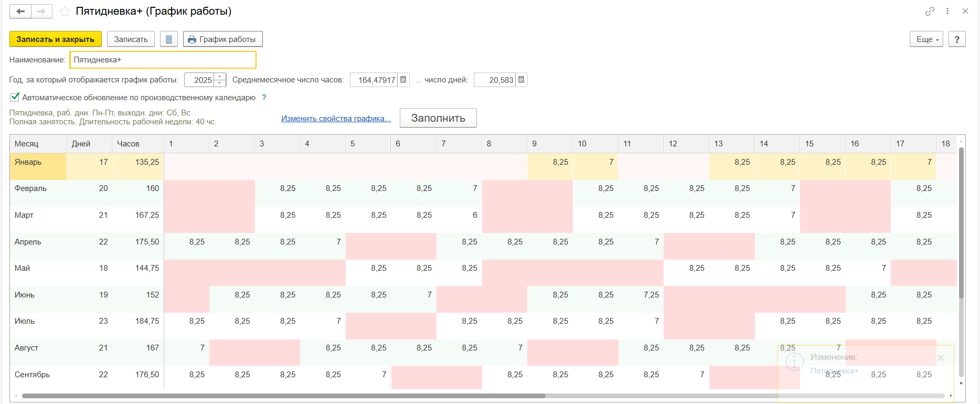This screenshot has width=980, height=404.
Task: Open calculator for average monthly hours field
Action: coord(403,80)
